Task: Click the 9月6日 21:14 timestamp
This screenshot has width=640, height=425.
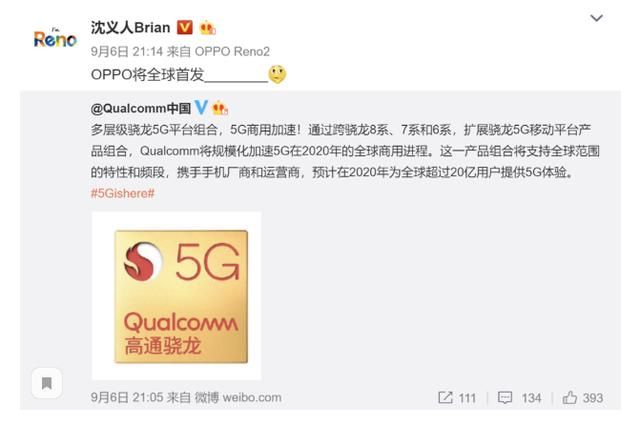Action: point(127,51)
